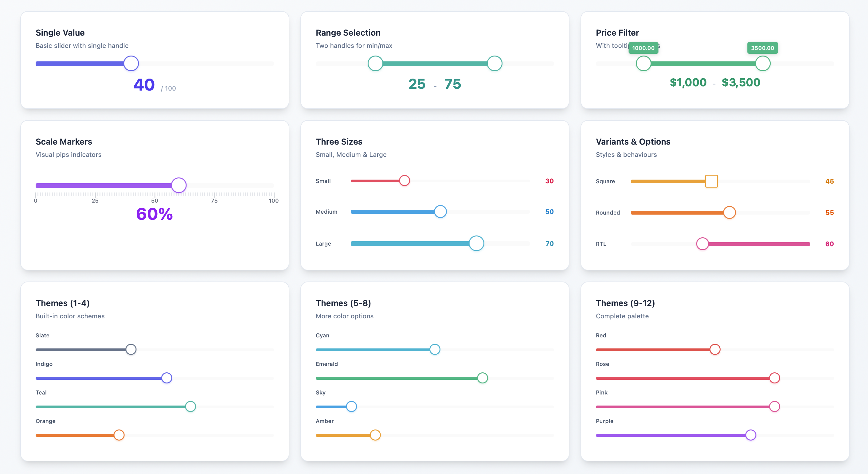Click the 1000.00 tooltip handle in Price Filter
The width and height of the screenshot is (868, 474).
(643, 63)
